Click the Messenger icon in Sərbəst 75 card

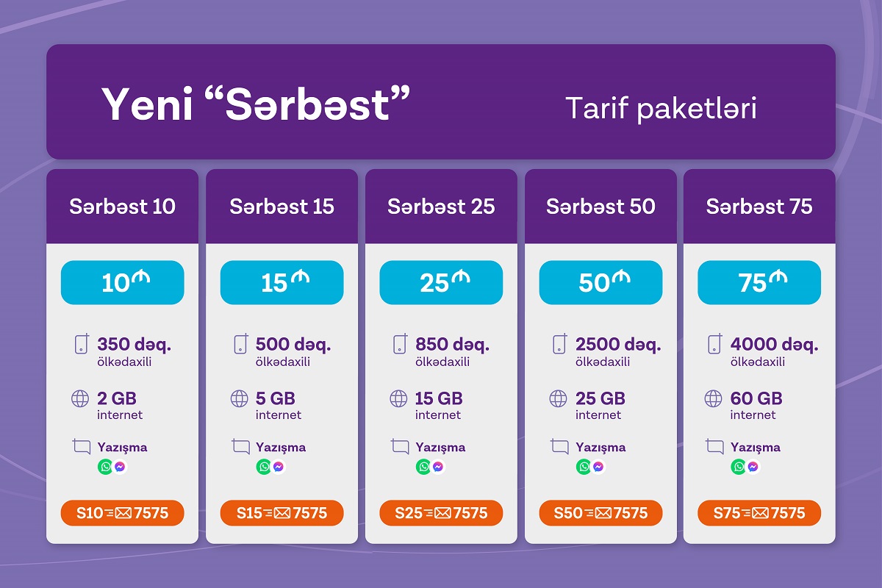pos(753,467)
